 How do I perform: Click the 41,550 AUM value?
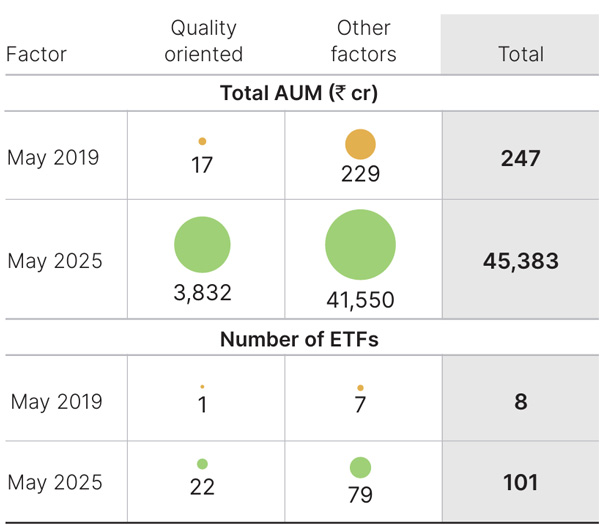360,298
